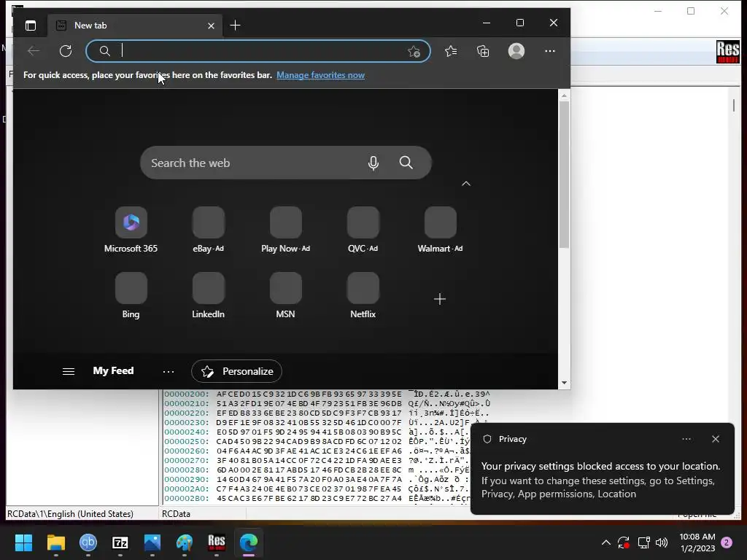747x560 pixels.
Task: Open Windows Start menu
Action: pyautogui.click(x=23, y=542)
